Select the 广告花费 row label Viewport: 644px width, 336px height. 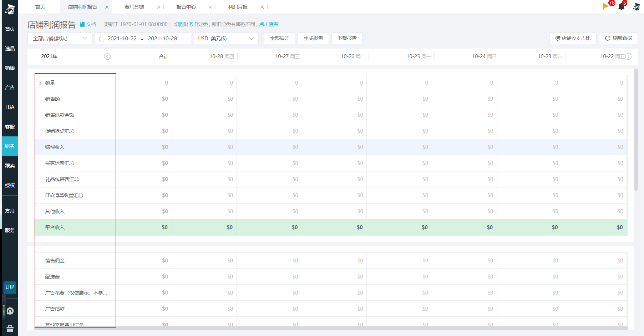(x=76, y=293)
